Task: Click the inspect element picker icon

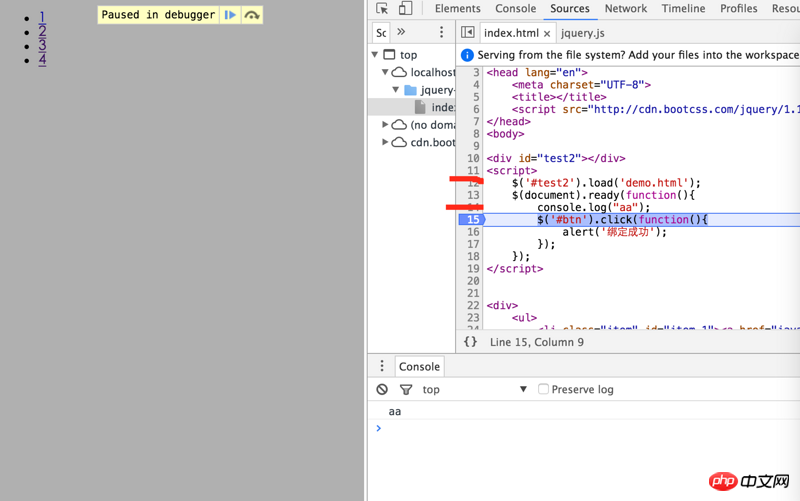Action: 382,9
